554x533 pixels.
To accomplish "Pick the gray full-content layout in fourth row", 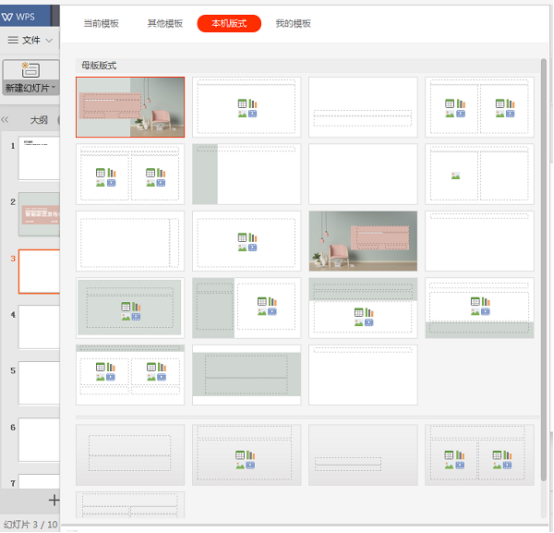I will pyautogui.click(x=130, y=308).
